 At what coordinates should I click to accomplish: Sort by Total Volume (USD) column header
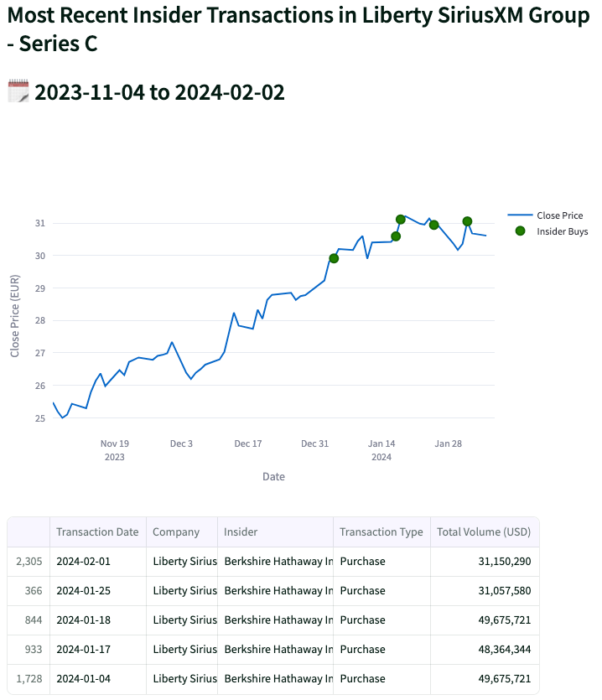coord(485,531)
